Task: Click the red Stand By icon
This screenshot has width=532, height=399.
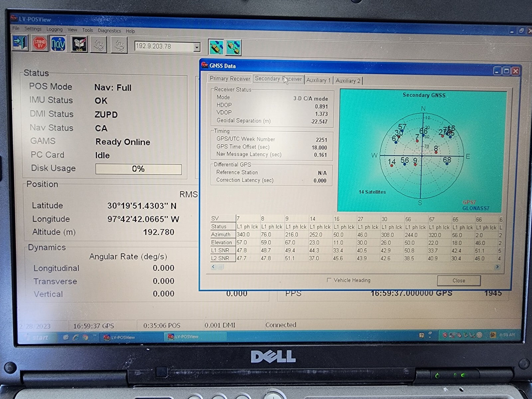Action: click(x=40, y=43)
